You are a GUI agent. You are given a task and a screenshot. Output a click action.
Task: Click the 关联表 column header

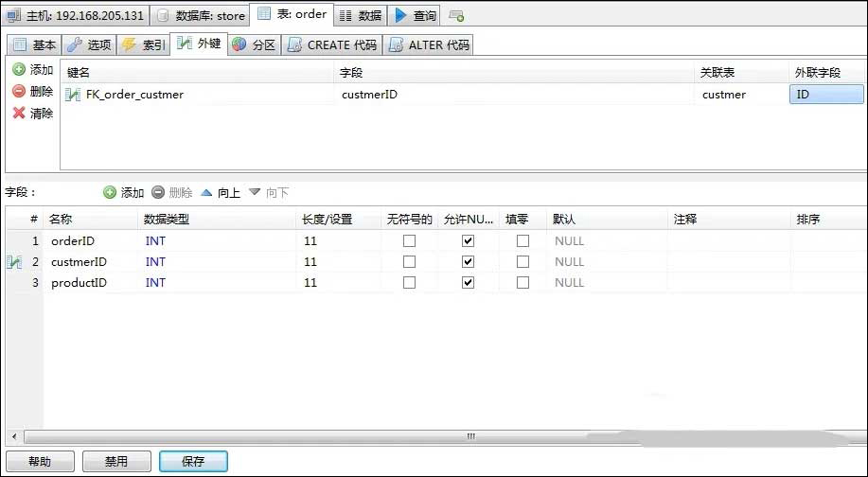pyautogui.click(x=741, y=73)
